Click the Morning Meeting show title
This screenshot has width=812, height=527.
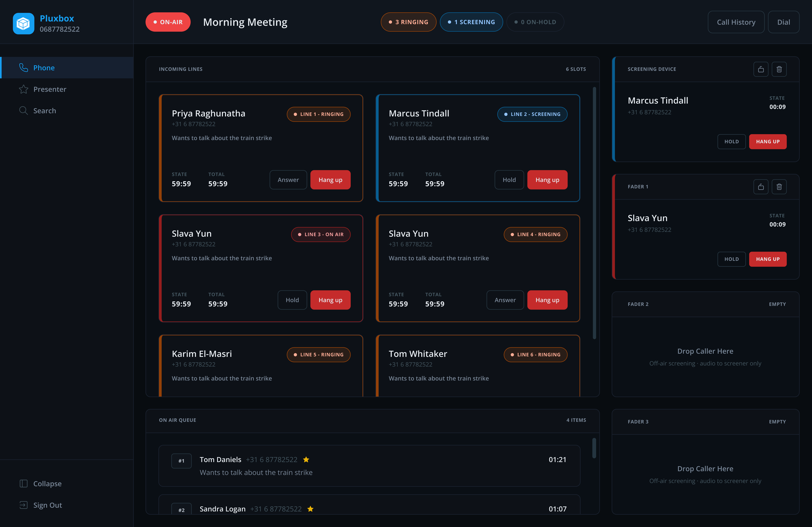point(245,22)
